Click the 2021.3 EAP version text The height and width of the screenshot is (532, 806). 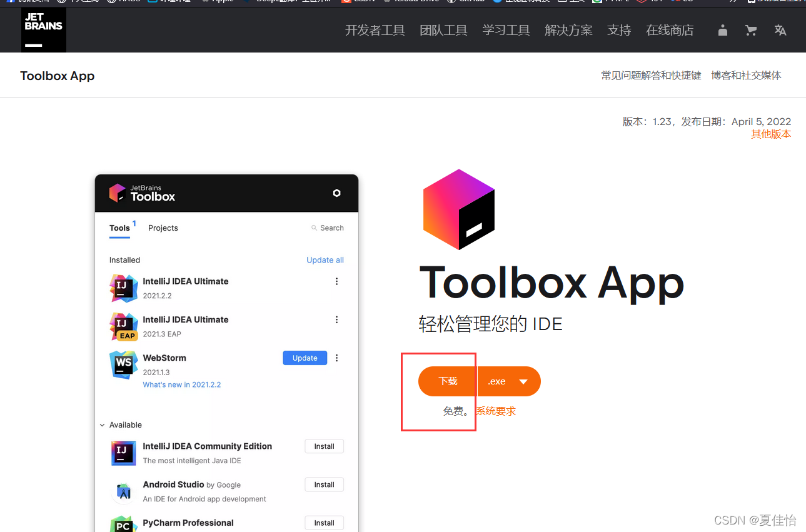(x=162, y=334)
